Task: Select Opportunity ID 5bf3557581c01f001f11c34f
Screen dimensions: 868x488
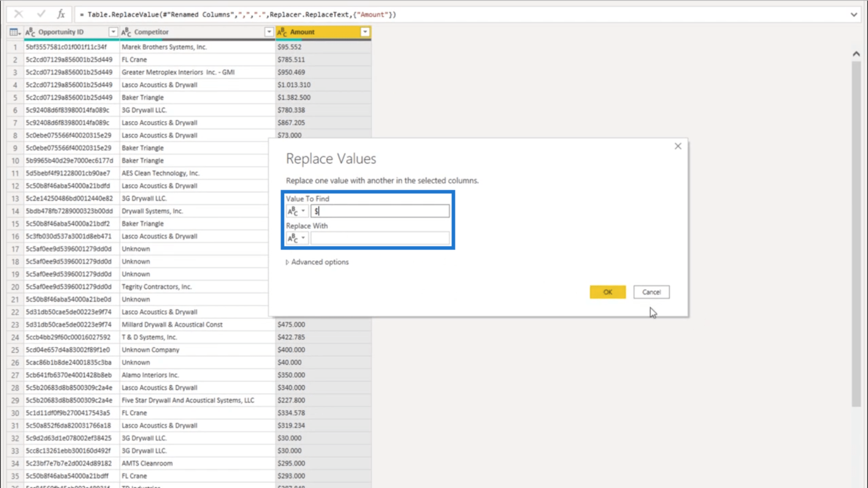Action: click(72, 47)
